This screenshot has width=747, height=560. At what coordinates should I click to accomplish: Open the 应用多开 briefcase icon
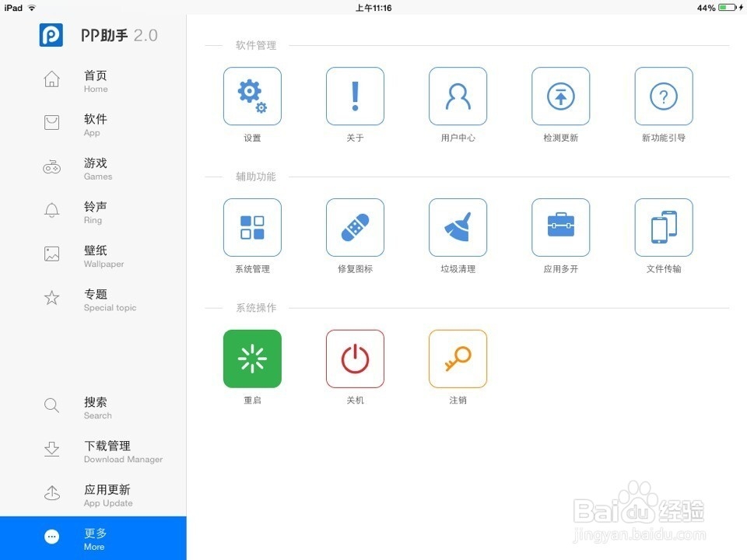tap(561, 228)
